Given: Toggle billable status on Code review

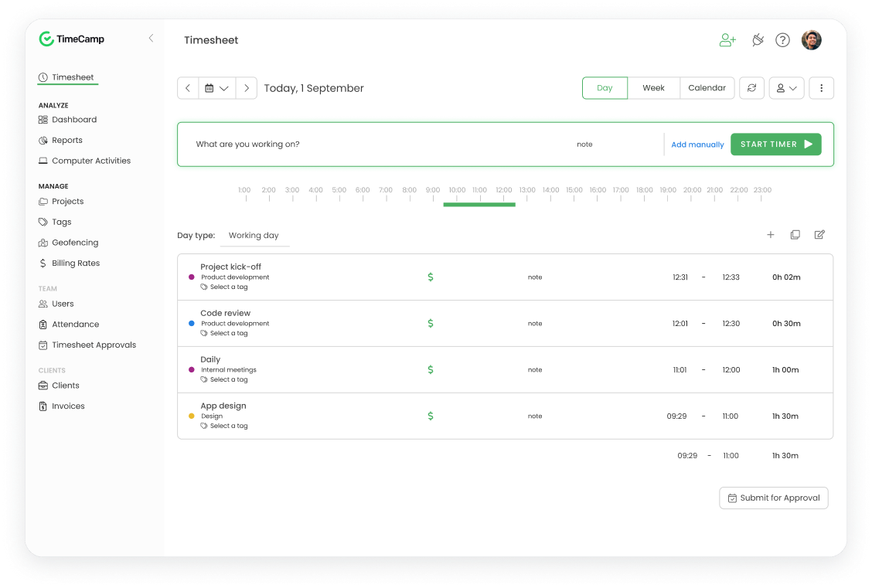Looking at the screenshot, I should [431, 323].
